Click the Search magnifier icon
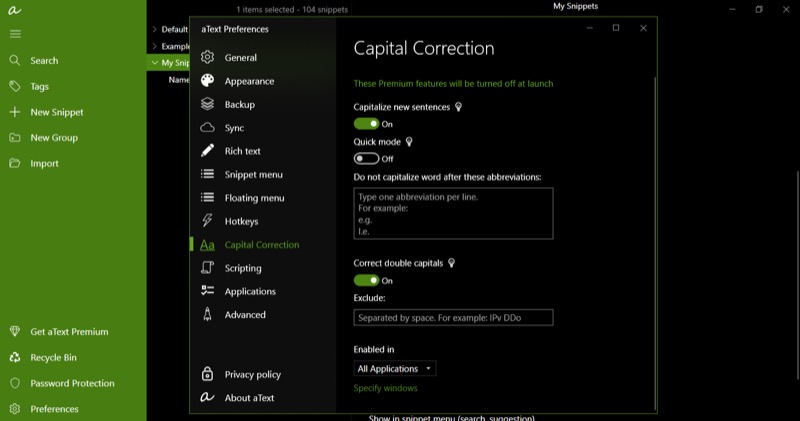800x421 pixels. click(x=15, y=61)
